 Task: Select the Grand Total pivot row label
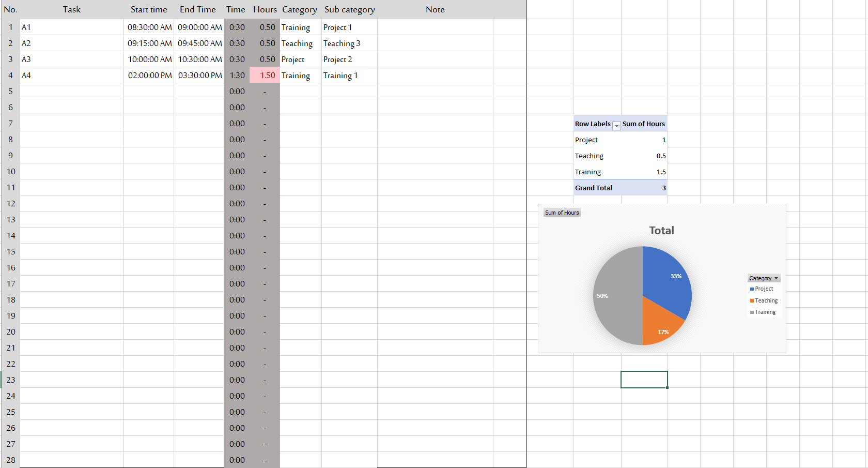[594, 188]
